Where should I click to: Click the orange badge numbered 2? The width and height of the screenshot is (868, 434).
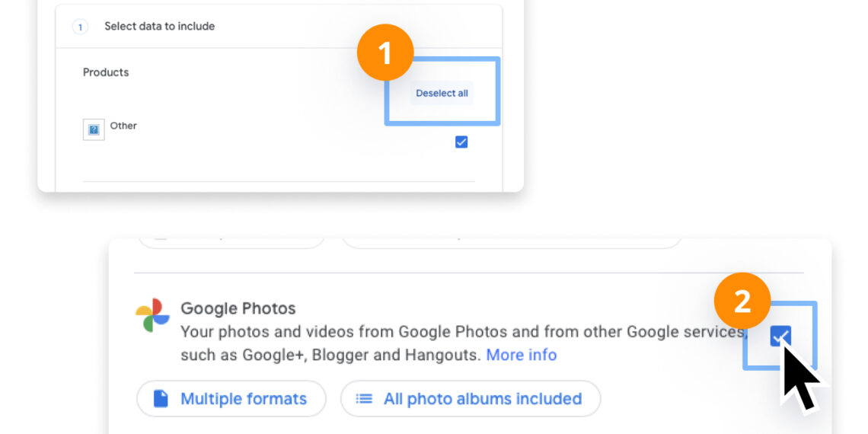point(742,302)
